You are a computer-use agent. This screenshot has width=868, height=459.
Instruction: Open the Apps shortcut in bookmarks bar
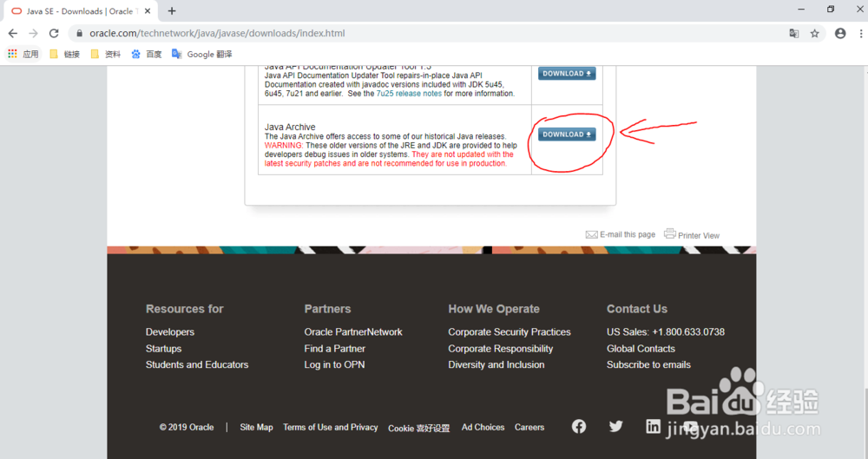coord(23,54)
